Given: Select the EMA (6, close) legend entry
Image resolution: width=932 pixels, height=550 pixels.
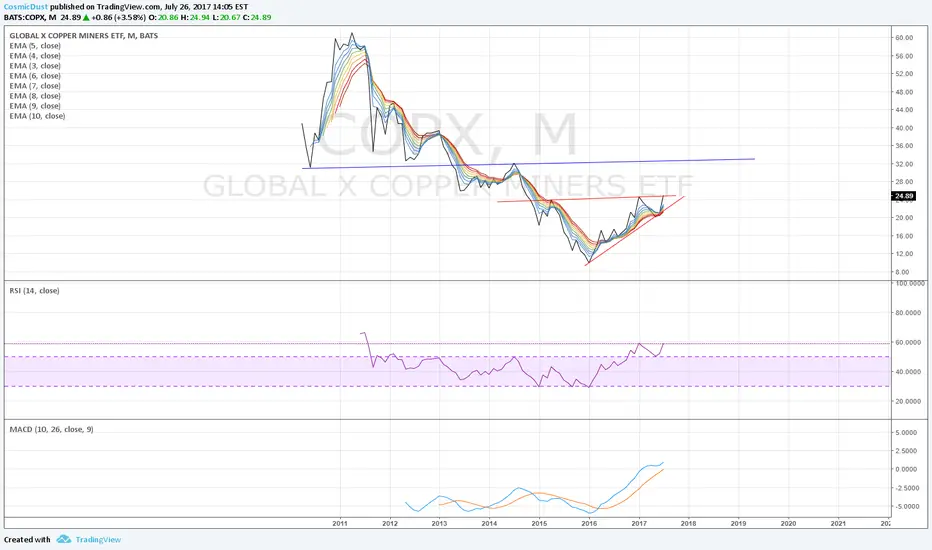Looking at the screenshot, I should tap(35, 76).
